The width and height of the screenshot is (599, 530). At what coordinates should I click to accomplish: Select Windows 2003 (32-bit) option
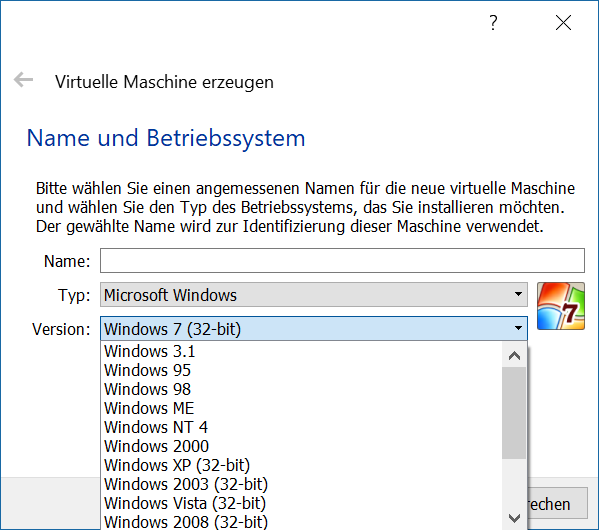[x=302, y=484]
